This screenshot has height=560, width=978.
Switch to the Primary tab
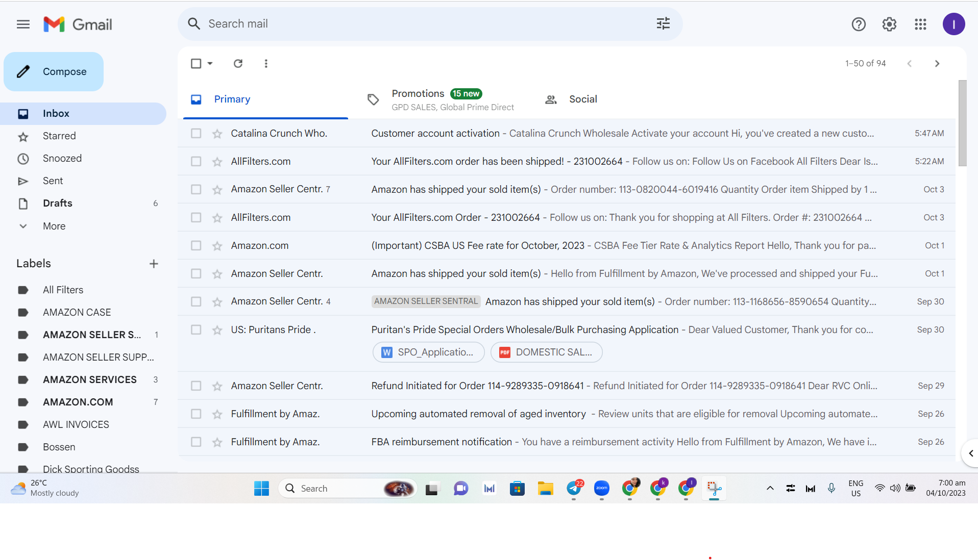[265, 99]
